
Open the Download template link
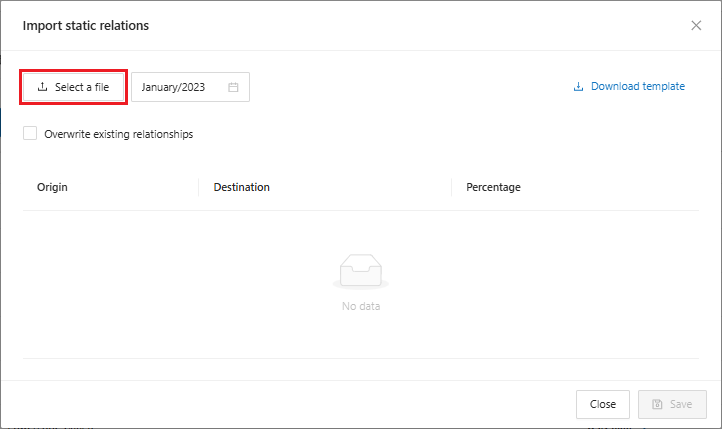(x=637, y=86)
